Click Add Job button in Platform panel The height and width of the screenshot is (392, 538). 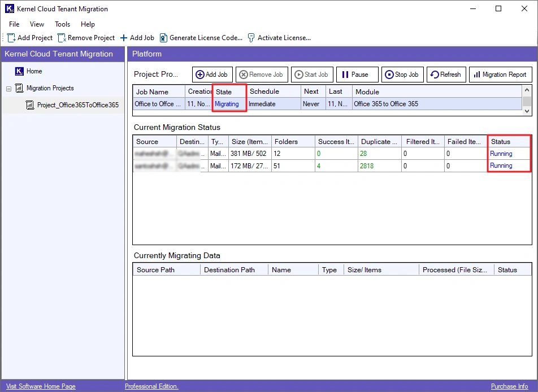pyautogui.click(x=212, y=75)
